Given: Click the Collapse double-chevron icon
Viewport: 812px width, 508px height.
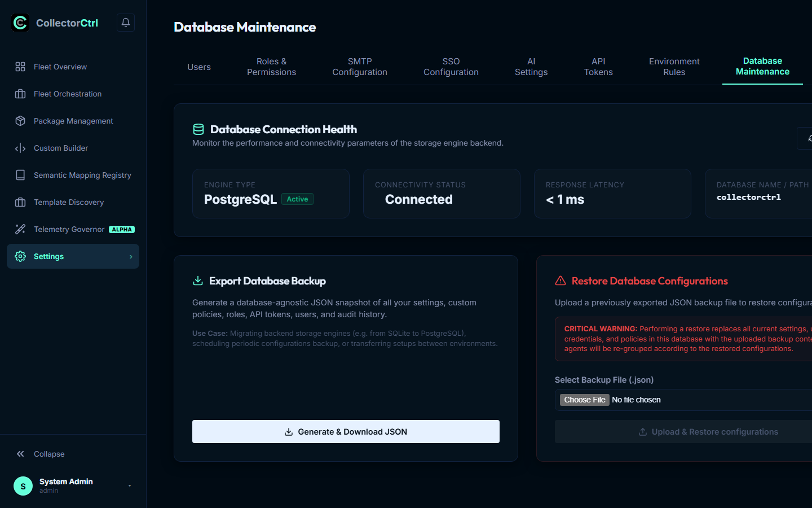Looking at the screenshot, I should click(20, 454).
